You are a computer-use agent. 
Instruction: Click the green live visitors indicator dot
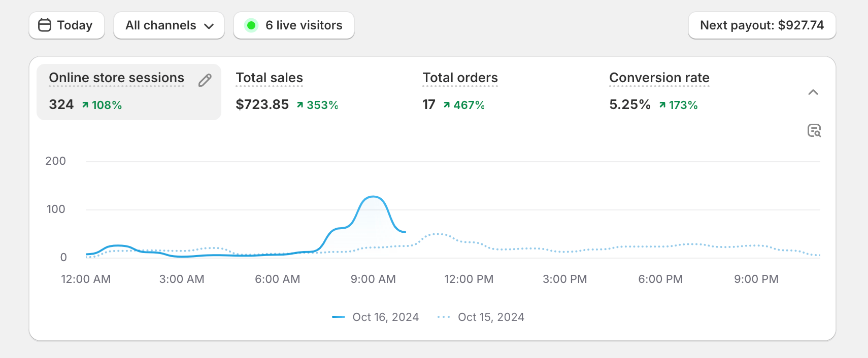click(x=251, y=25)
